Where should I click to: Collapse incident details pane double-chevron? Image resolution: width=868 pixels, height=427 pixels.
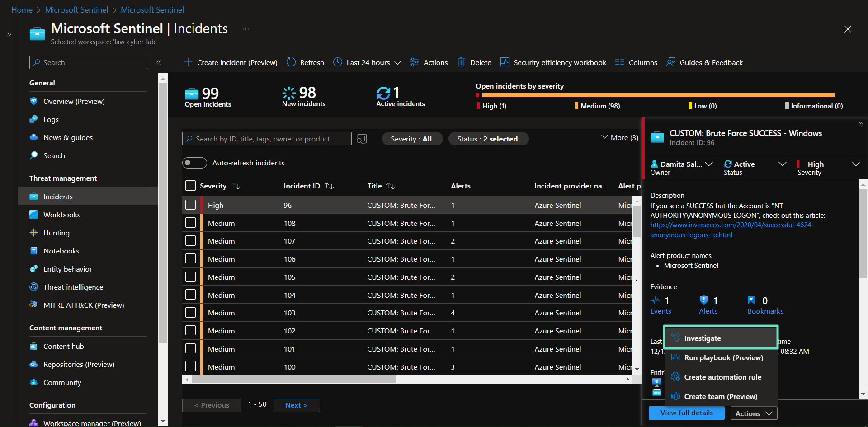pos(861,124)
